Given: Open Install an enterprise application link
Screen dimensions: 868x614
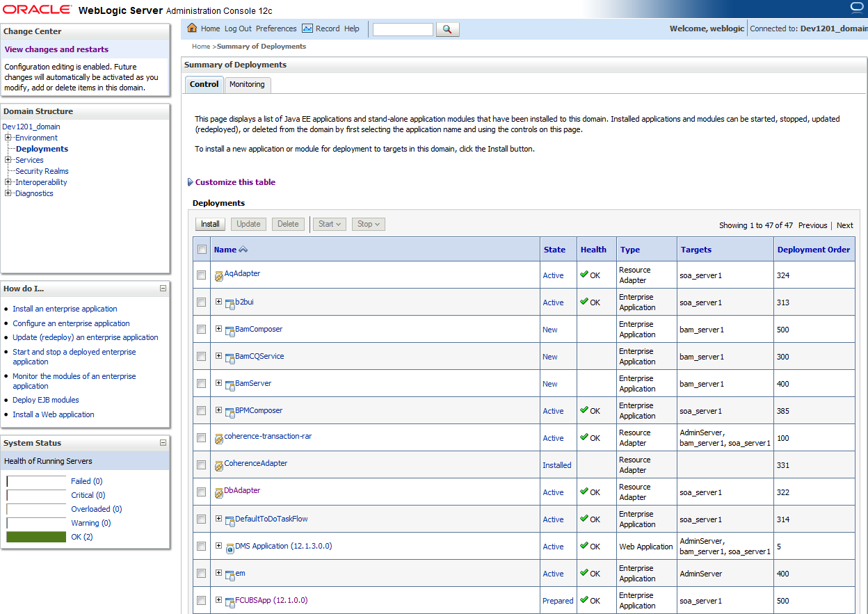Looking at the screenshot, I should (65, 309).
